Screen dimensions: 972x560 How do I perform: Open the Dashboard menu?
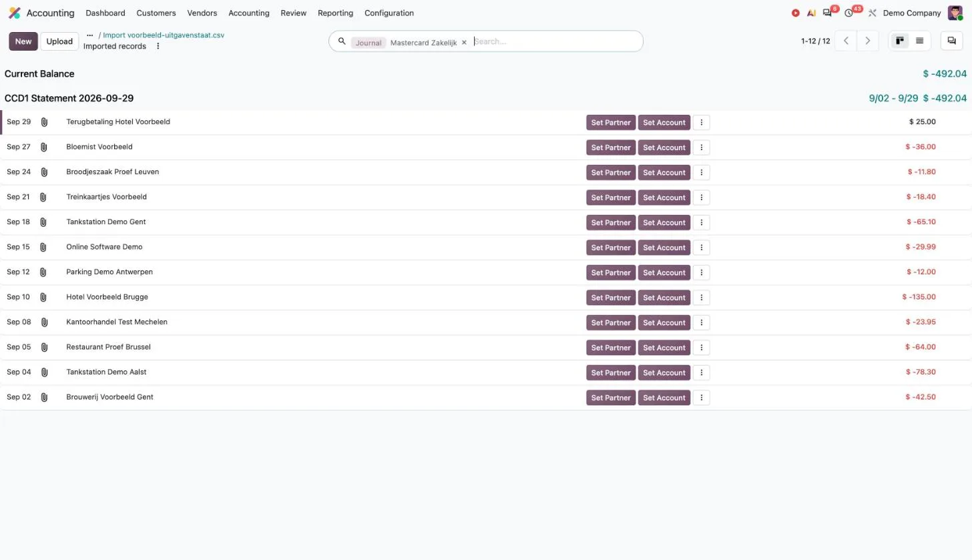tap(105, 13)
